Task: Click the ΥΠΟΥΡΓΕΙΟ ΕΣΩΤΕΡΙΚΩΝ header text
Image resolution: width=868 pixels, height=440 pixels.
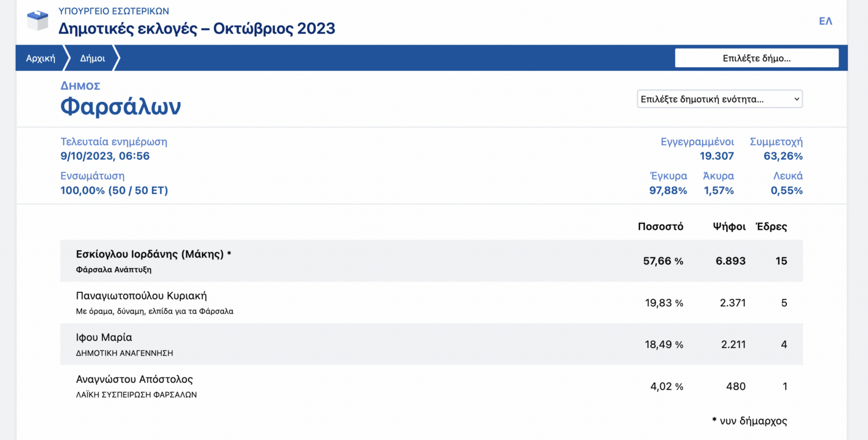Action: [x=114, y=11]
